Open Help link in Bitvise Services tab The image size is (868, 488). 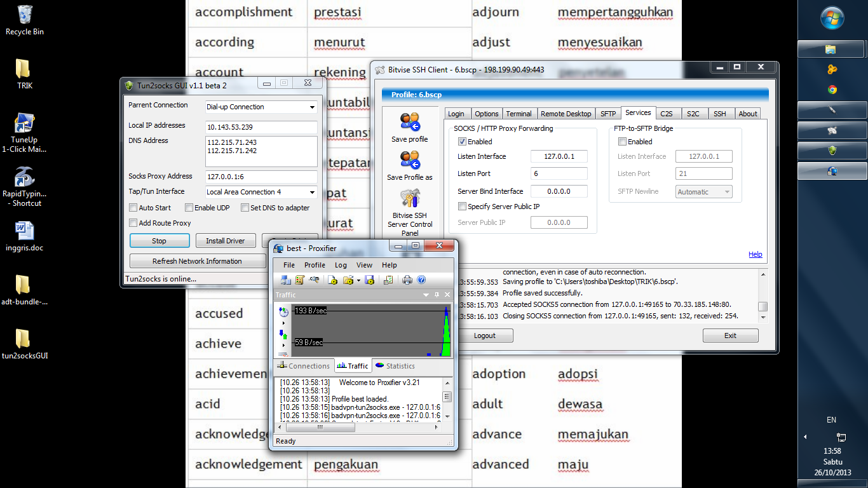[755, 254]
